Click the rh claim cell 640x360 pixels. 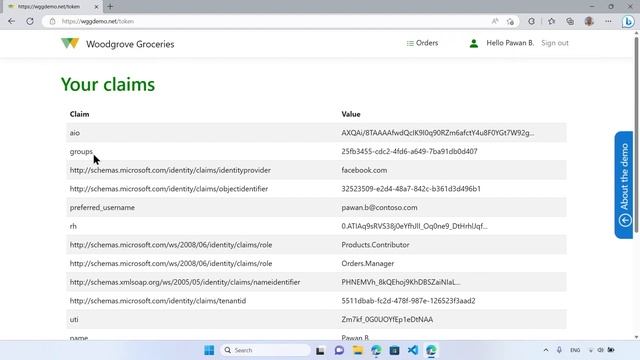[x=73, y=226]
